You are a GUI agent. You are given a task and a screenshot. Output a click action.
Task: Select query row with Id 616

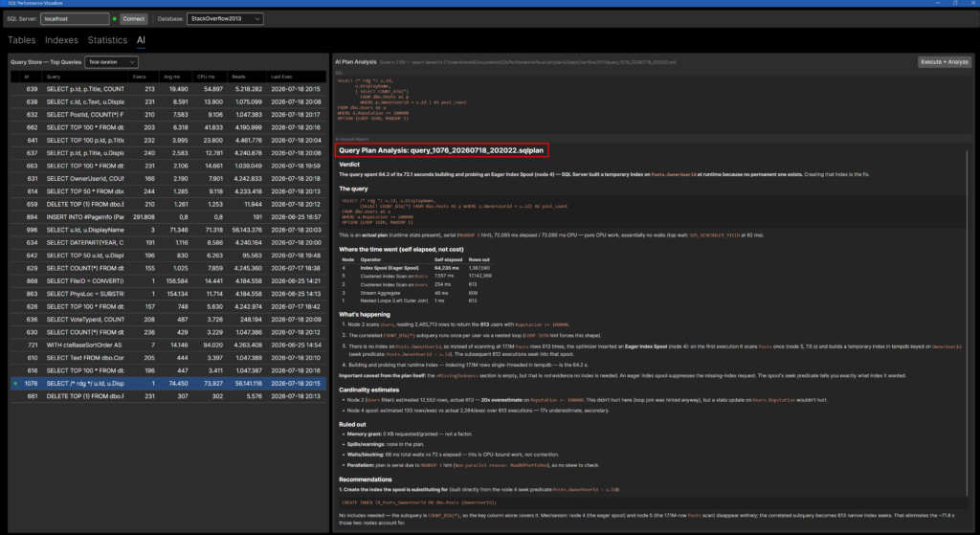point(168,370)
